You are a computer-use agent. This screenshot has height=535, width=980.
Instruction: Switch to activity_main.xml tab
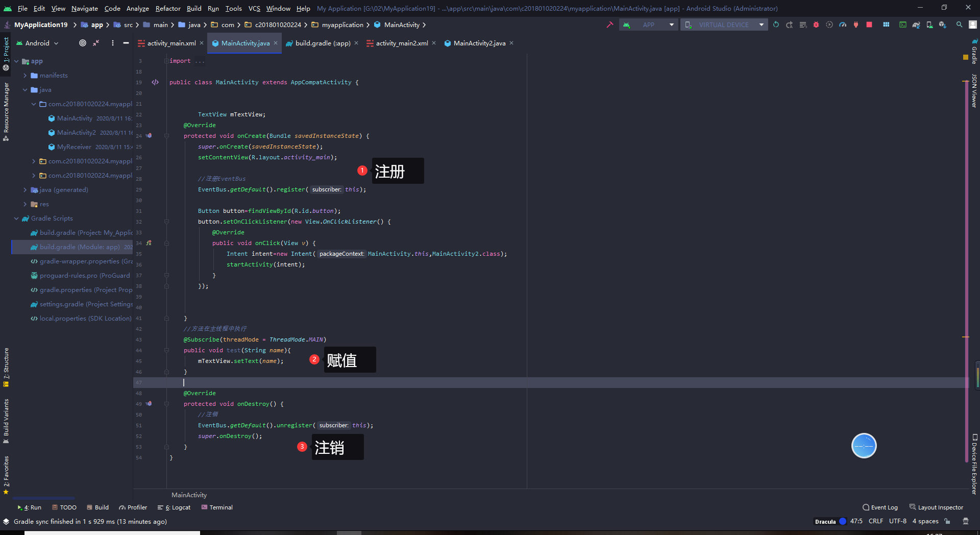(171, 43)
